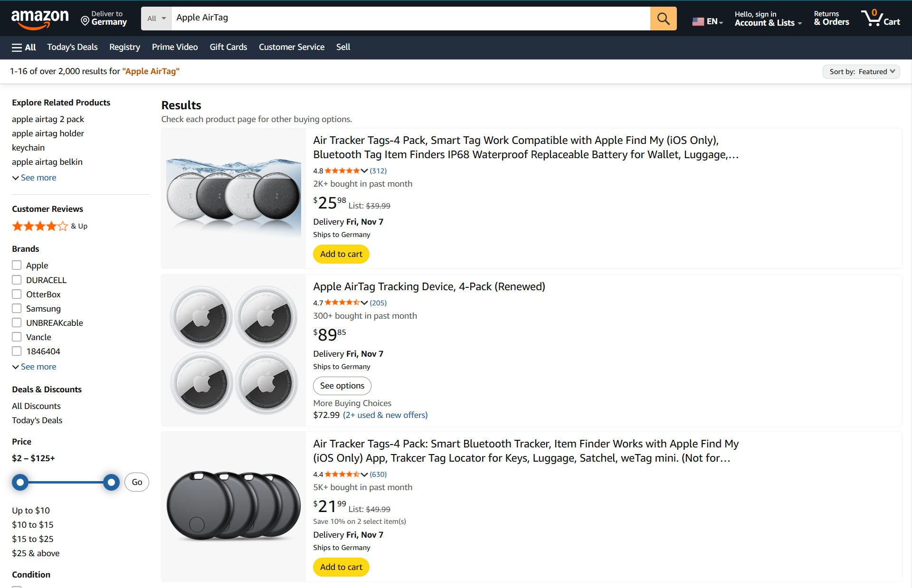The height and width of the screenshot is (588, 912).
Task: Check the OtterBox brand filter
Action: point(17,294)
